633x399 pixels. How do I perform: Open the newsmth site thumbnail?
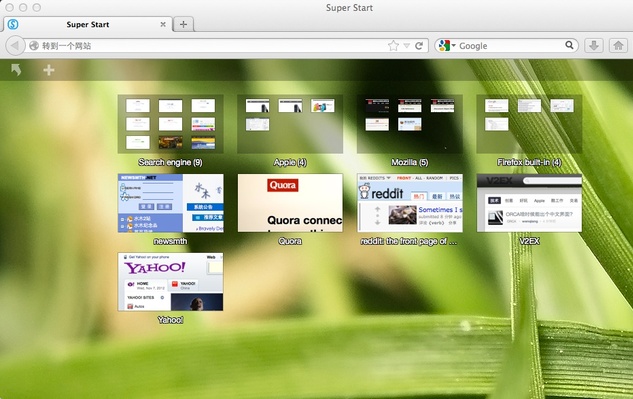(170, 203)
